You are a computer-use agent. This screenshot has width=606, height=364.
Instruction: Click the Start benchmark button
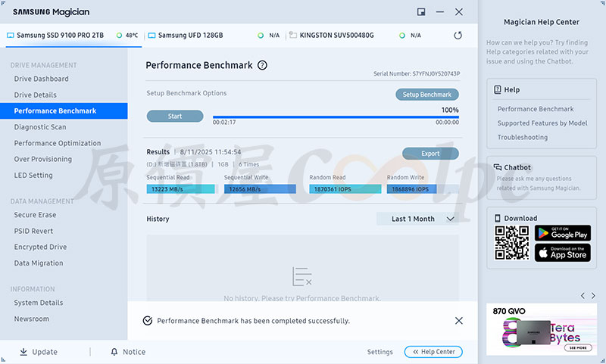pyautogui.click(x=175, y=117)
